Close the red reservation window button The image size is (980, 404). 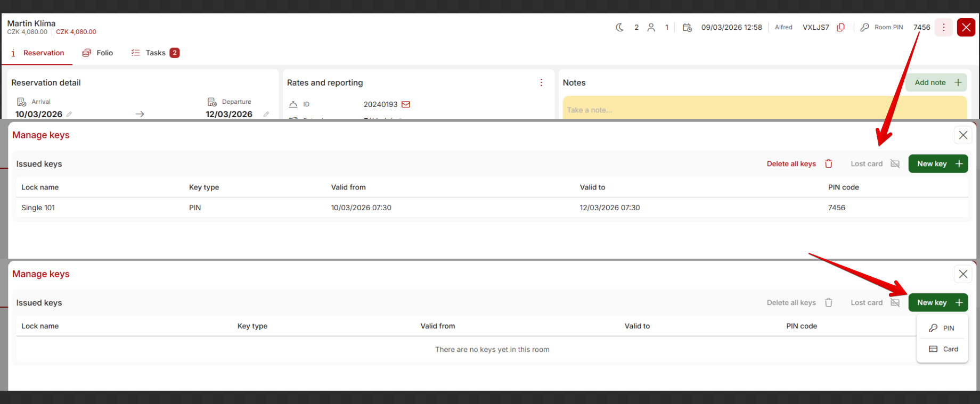click(x=966, y=27)
